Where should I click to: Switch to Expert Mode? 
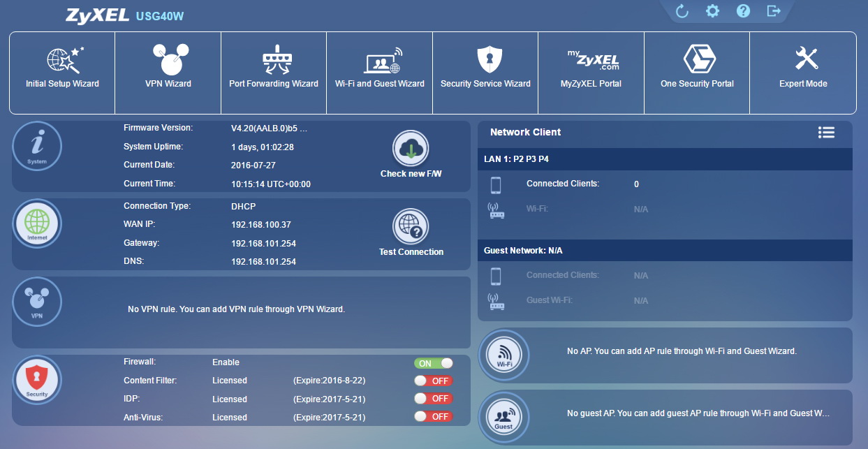point(802,73)
